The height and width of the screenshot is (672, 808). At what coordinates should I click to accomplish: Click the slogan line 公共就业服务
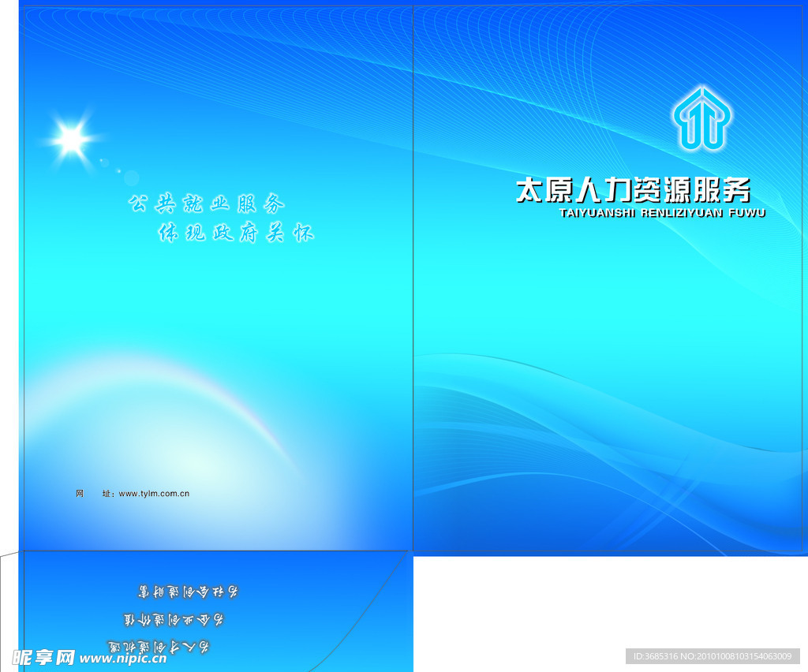[207, 204]
